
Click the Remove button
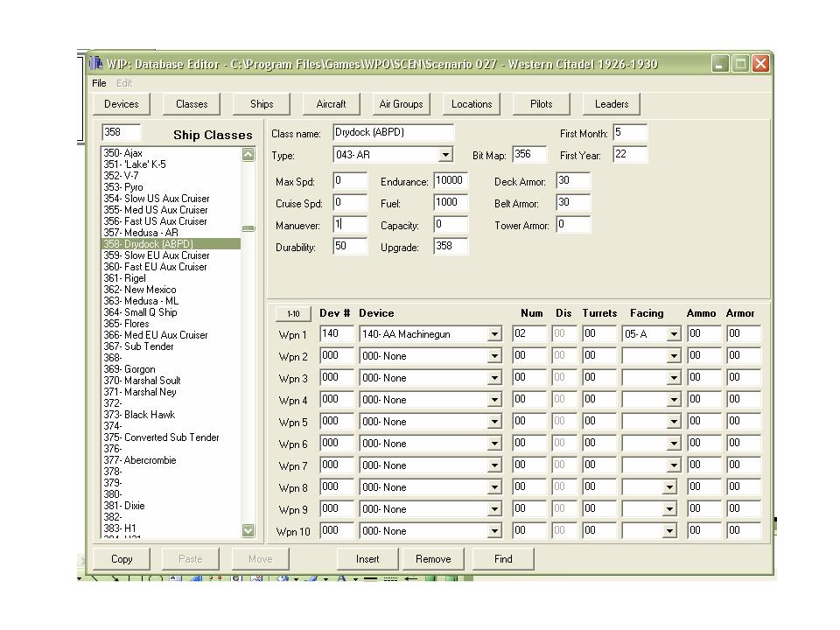[x=433, y=559]
